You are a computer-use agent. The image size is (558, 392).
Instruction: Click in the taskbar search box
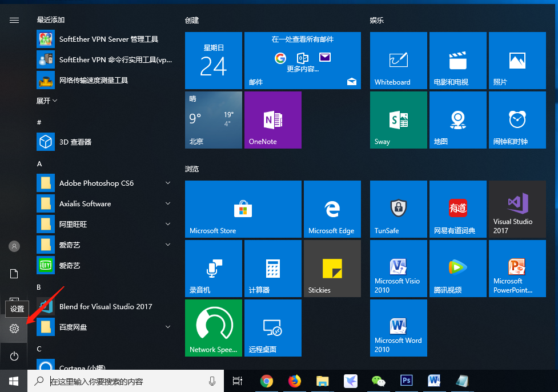pos(126,381)
